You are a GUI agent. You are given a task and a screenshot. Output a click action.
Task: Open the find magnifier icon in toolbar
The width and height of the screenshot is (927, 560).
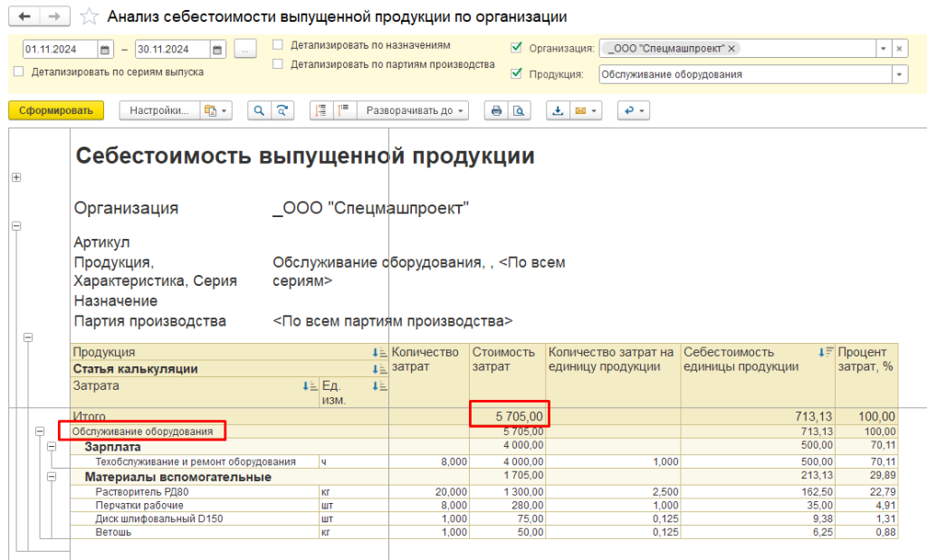coord(259,110)
